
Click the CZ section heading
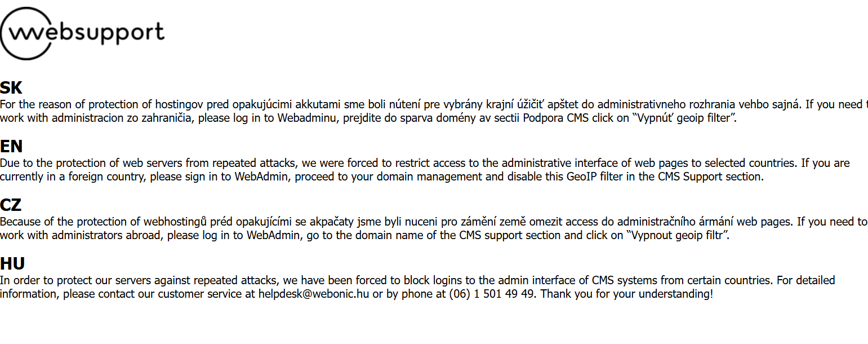[x=11, y=205]
